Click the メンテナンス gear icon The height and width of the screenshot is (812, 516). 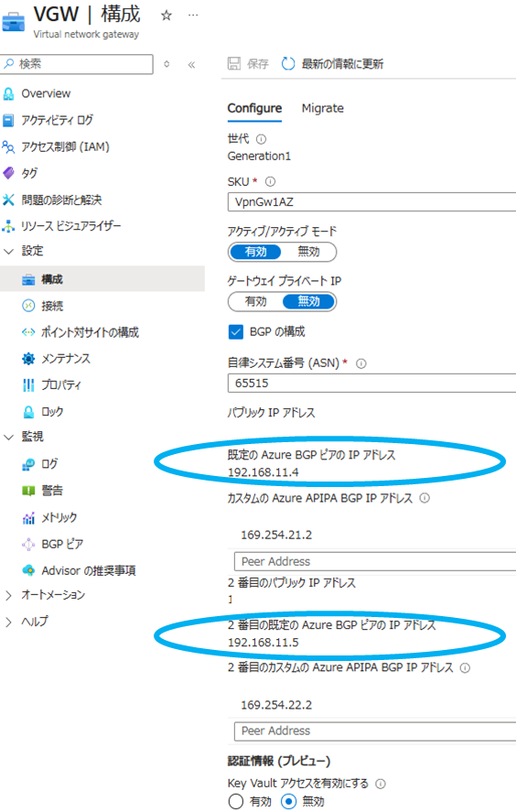28,359
